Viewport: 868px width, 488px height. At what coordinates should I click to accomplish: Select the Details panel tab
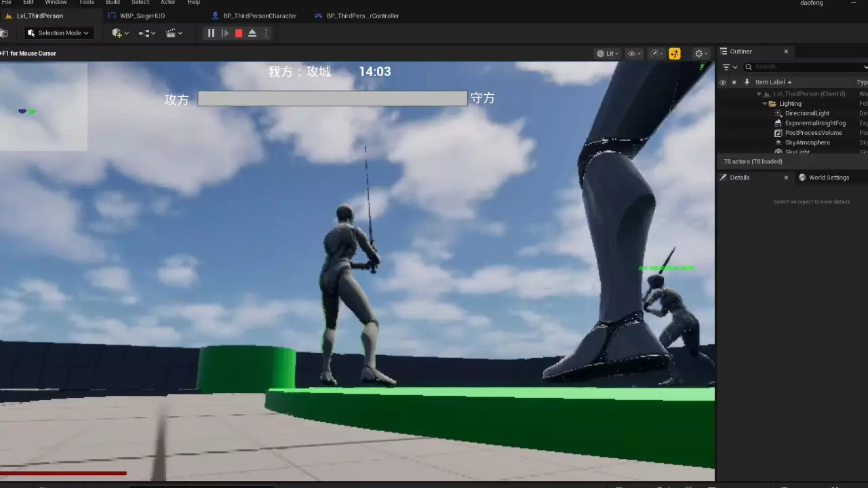740,178
